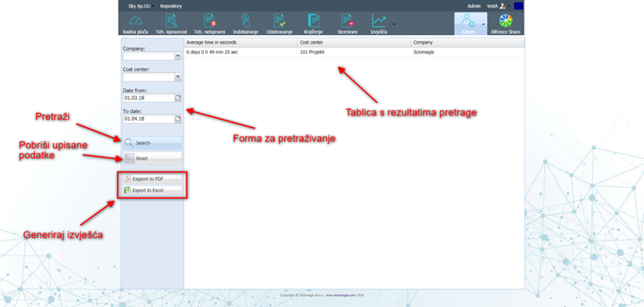Select the Indeksiranje toolbar icon
The image size is (644, 307).
246,21
